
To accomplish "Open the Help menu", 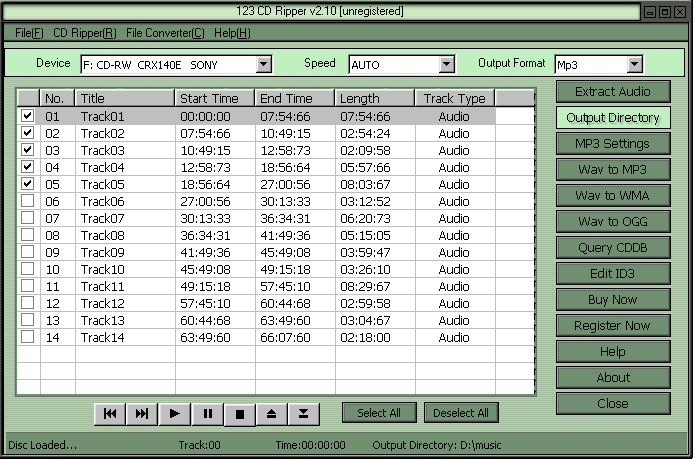I will tap(232, 33).
